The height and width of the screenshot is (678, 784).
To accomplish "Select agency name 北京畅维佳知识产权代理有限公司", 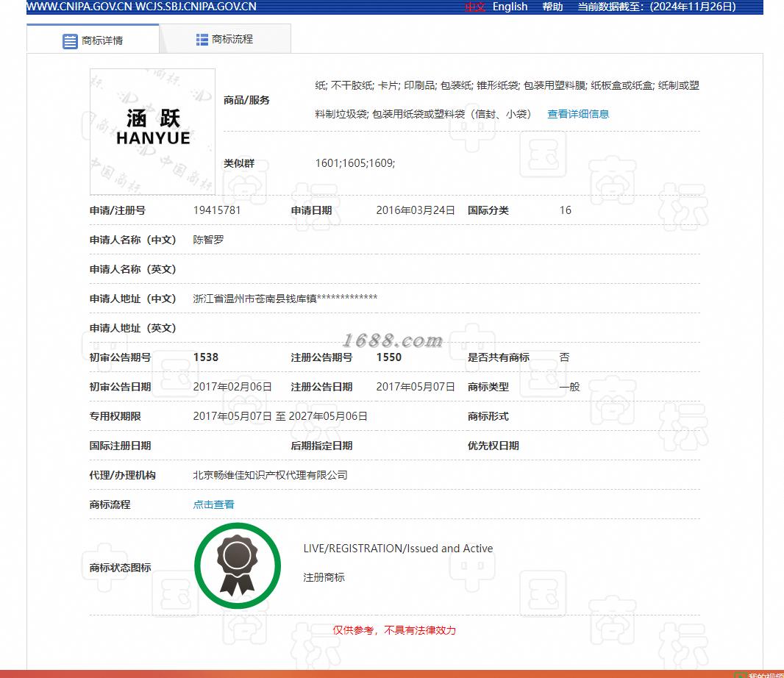I will click(x=270, y=475).
